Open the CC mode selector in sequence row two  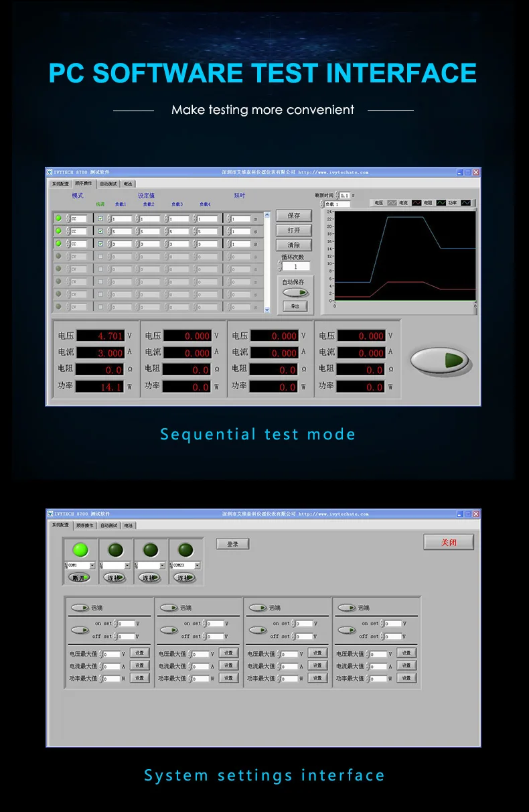tap(78, 231)
